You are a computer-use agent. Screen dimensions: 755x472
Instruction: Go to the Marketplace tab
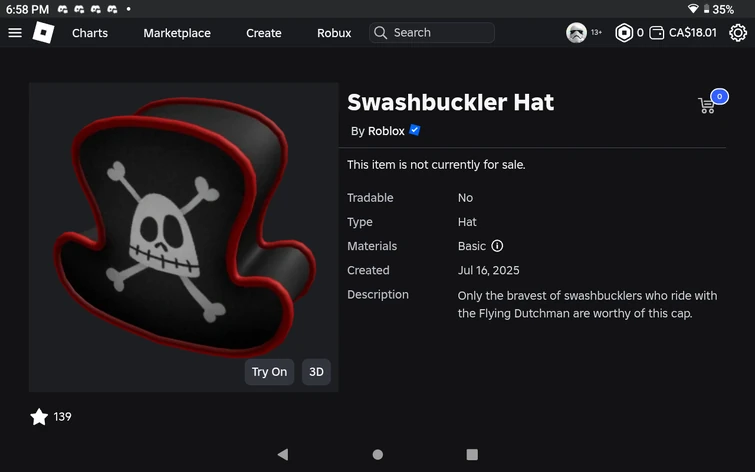[177, 33]
